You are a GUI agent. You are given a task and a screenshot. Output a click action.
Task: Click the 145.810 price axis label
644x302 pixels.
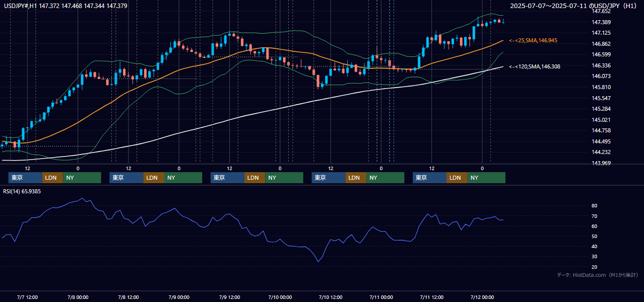point(602,87)
